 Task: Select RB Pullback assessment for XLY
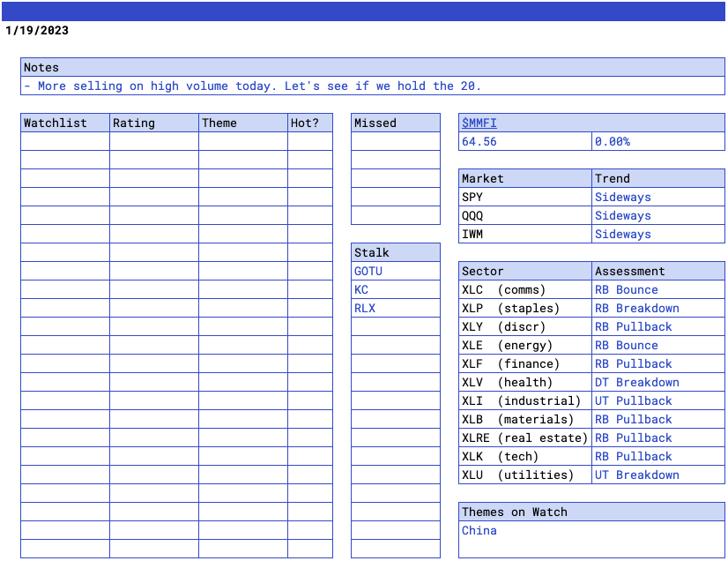tap(658, 326)
